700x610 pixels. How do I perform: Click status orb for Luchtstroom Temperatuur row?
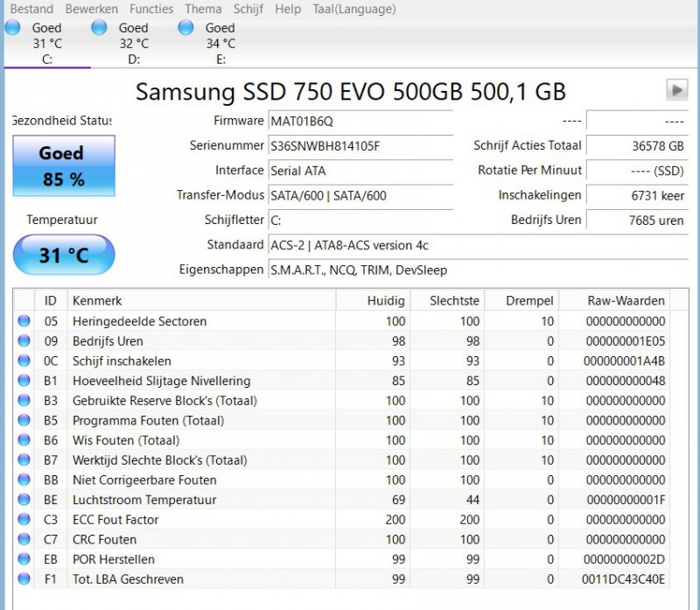24,499
